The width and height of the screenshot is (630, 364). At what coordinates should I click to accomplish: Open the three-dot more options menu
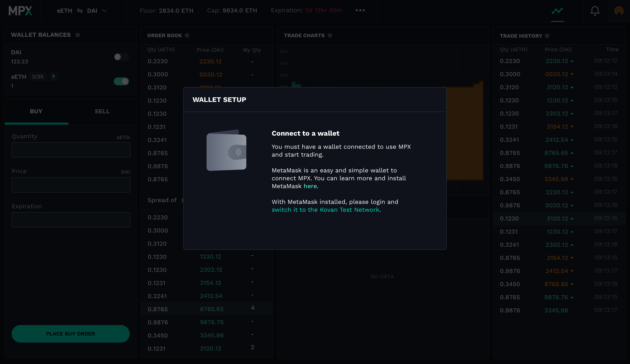pos(360,10)
